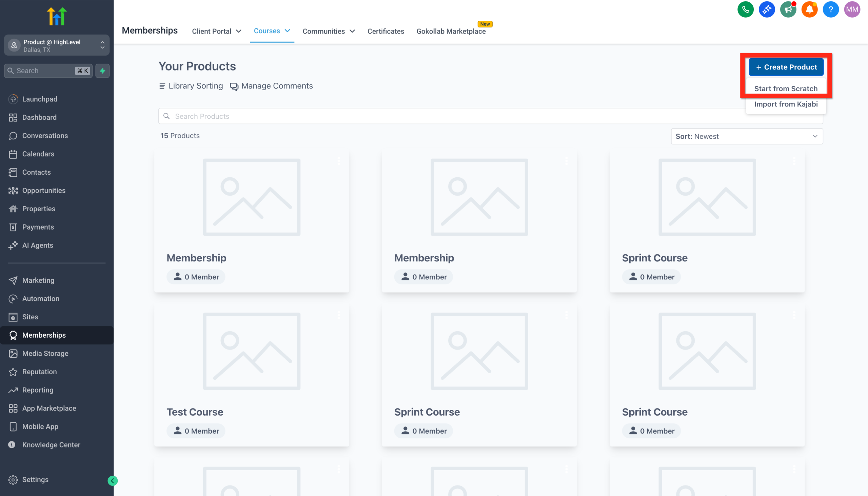868x496 pixels.
Task: Open the Sort Newest dropdown
Action: pos(746,136)
